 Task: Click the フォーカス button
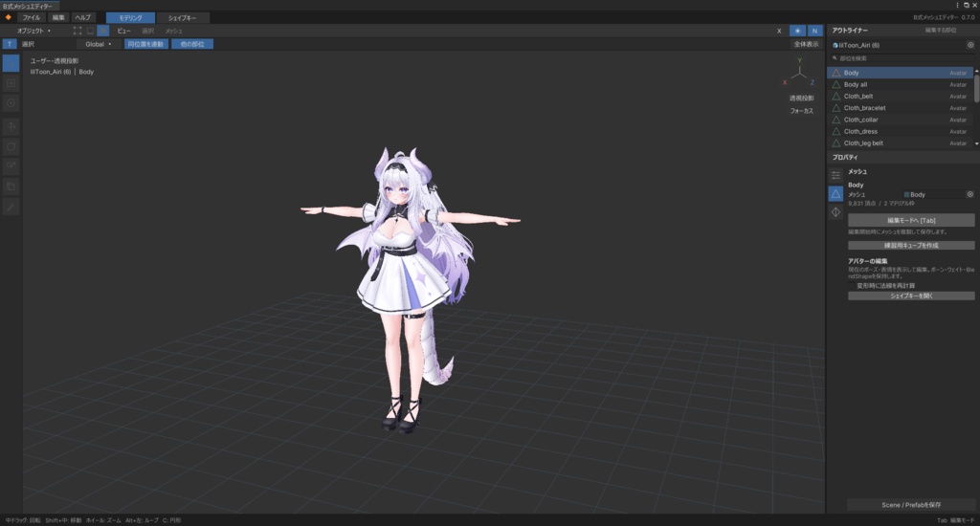point(801,111)
